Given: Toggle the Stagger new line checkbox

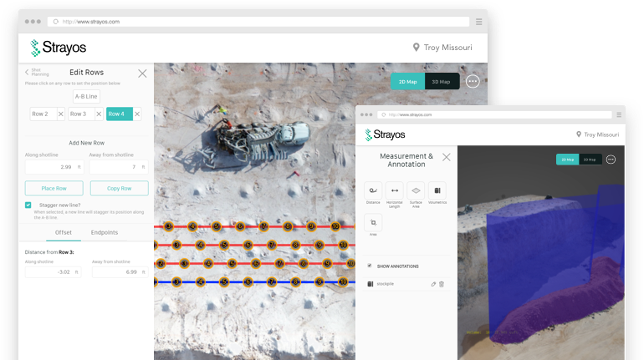Looking at the screenshot, I should point(28,205).
